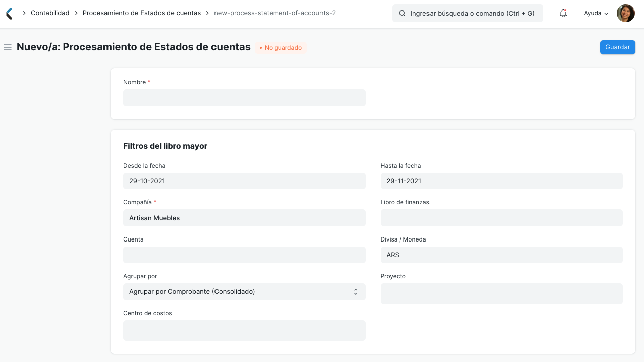Open the 'new-process-statement-of-accounts-2' breadcrumb link
The height and width of the screenshot is (362, 644).
click(x=275, y=13)
